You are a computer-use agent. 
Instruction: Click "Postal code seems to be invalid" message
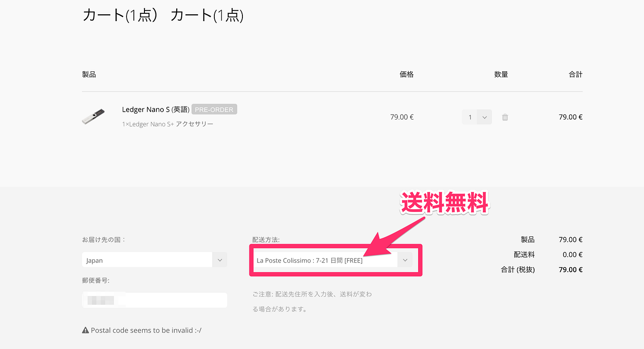coord(146,330)
